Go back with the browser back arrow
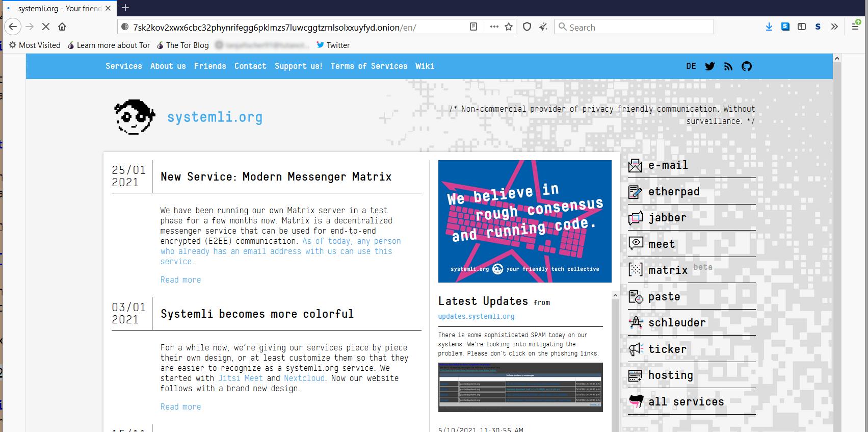This screenshot has height=432, width=868. [13, 27]
